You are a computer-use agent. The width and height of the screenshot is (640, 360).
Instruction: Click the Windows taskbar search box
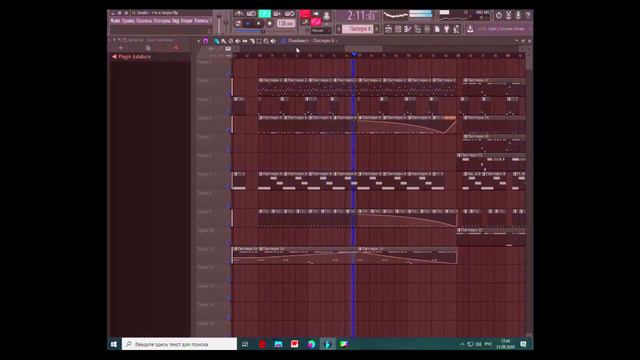[179, 344]
